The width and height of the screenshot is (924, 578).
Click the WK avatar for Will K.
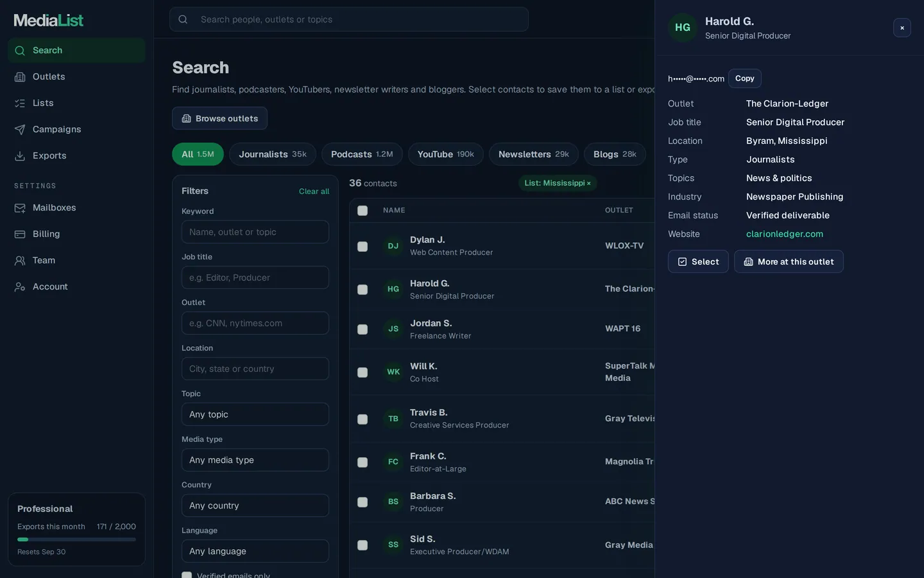click(393, 372)
